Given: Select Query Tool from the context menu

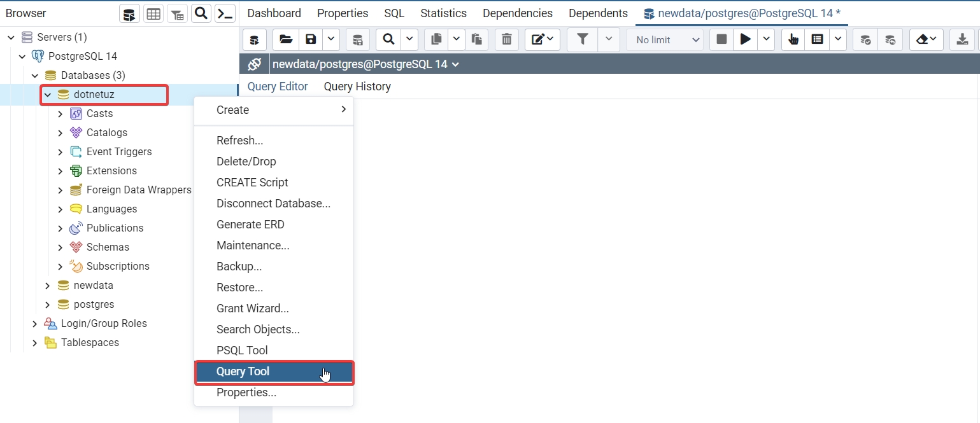Looking at the screenshot, I should pyautogui.click(x=243, y=371).
